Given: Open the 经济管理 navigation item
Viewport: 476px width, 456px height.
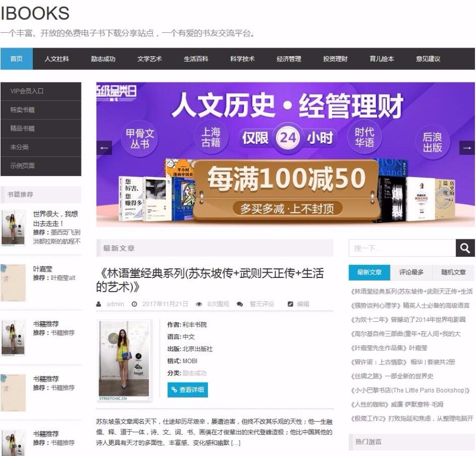Looking at the screenshot, I should [289, 59].
